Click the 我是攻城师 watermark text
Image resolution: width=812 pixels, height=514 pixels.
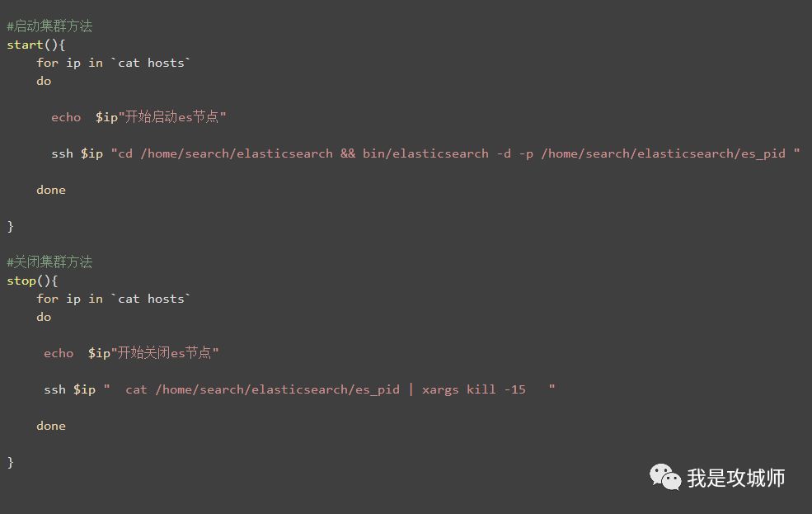(735, 478)
